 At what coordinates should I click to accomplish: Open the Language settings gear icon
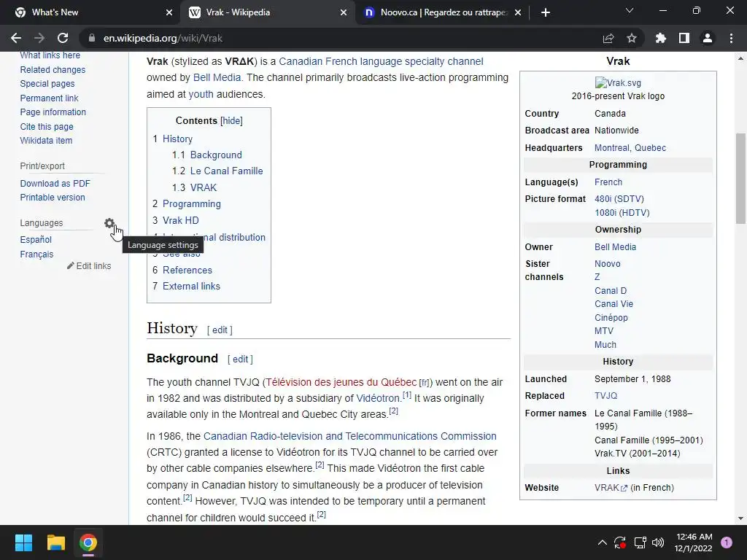[109, 223]
